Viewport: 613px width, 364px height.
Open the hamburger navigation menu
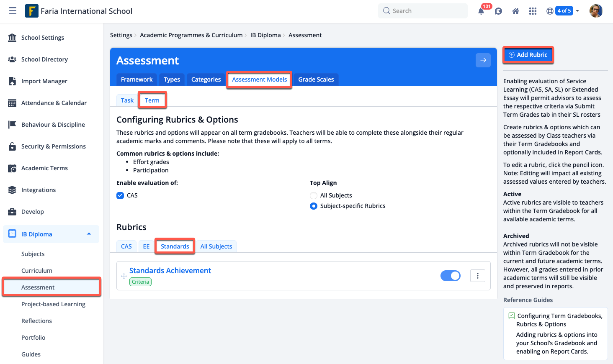pos(13,11)
